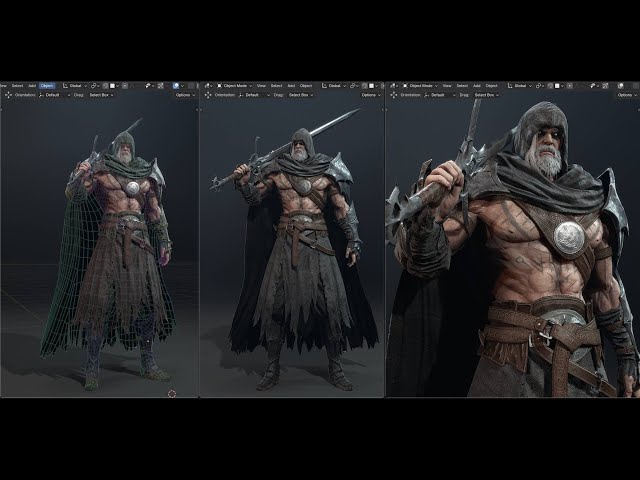Screen dimensions: 640x480
Task: Open editor type selector in middle viewport
Action: pos(208,86)
